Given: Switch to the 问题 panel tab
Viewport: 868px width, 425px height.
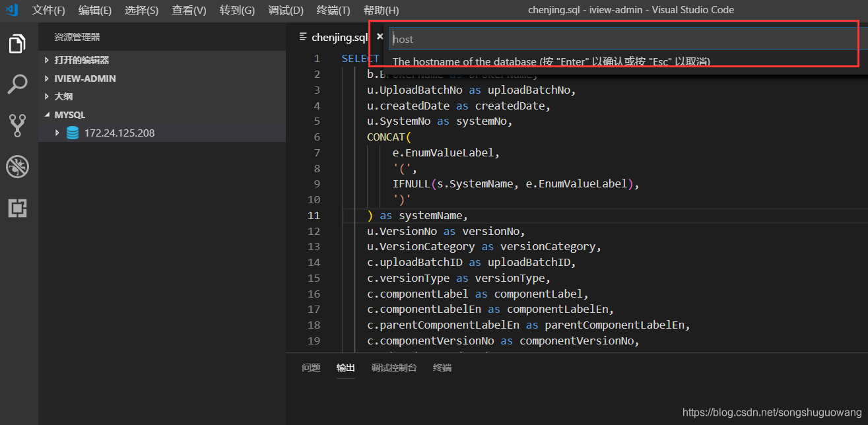Looking at the screenshot, I should 310,368.
